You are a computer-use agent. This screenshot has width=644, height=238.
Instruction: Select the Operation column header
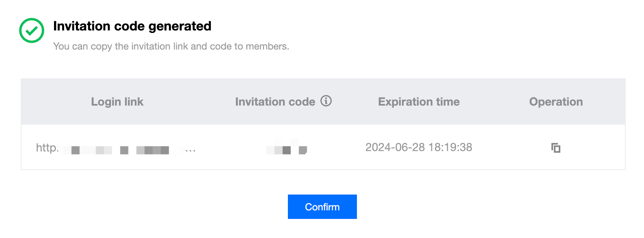click(555, 102)
